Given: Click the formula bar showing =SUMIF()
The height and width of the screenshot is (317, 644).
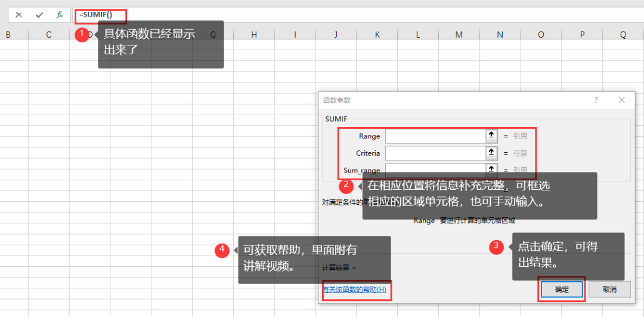Looking at the screenshot, I should tap(357, 15).
